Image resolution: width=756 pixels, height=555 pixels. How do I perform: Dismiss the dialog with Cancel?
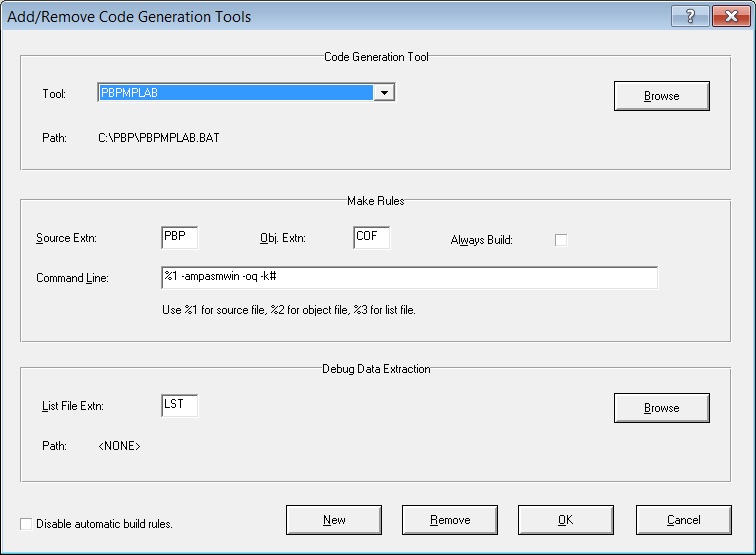click(x=683, y=520)
